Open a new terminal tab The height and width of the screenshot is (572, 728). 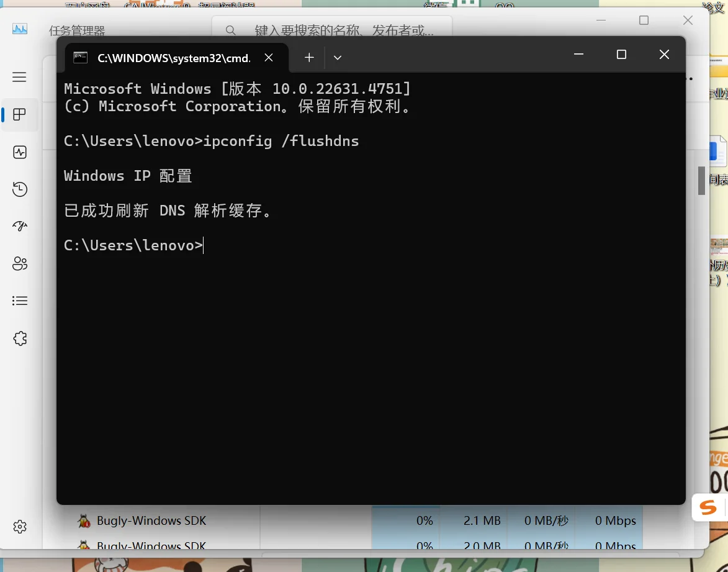[309, 58]
